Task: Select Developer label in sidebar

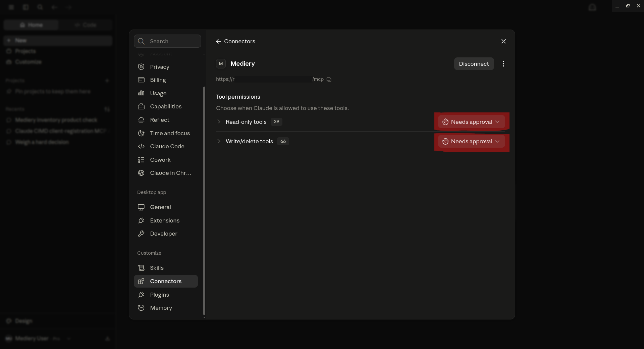Action: [x=164, y=234]
